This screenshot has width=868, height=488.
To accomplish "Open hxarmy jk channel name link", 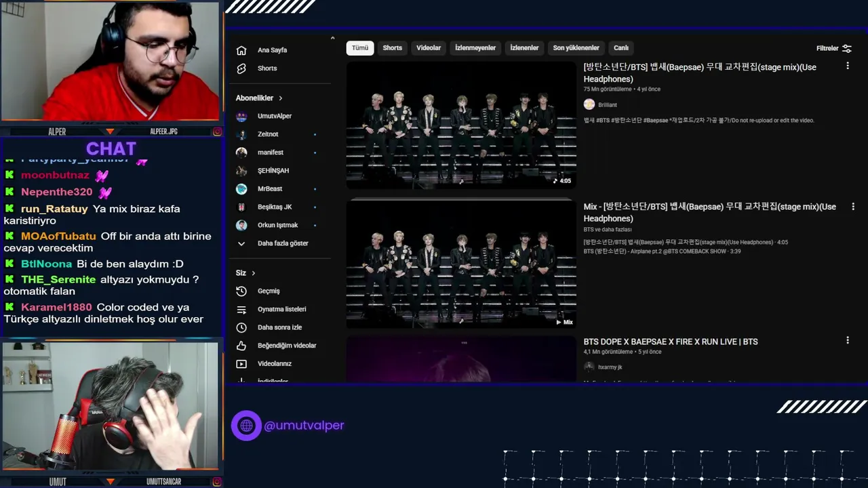I will (x=610, y=367).
